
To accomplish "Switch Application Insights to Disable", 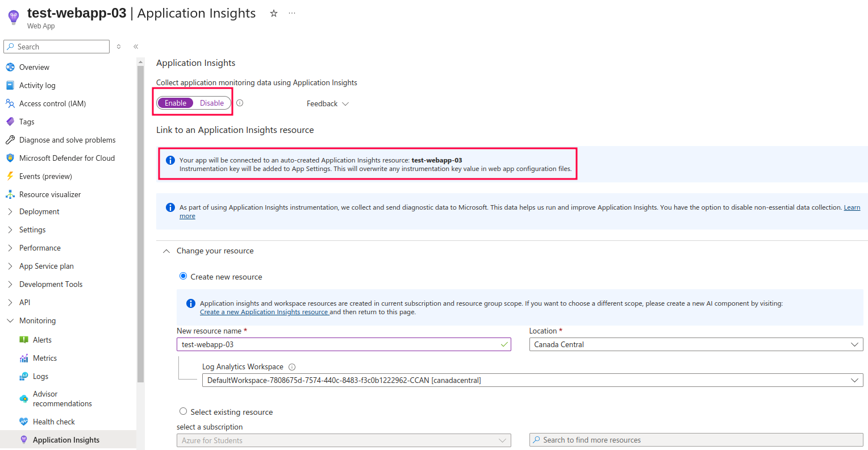I will pyautogui.click(x=212, y=103).
